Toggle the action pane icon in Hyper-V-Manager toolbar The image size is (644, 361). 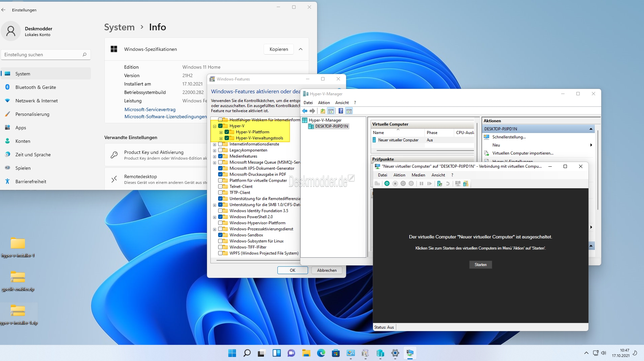(349, 111)
